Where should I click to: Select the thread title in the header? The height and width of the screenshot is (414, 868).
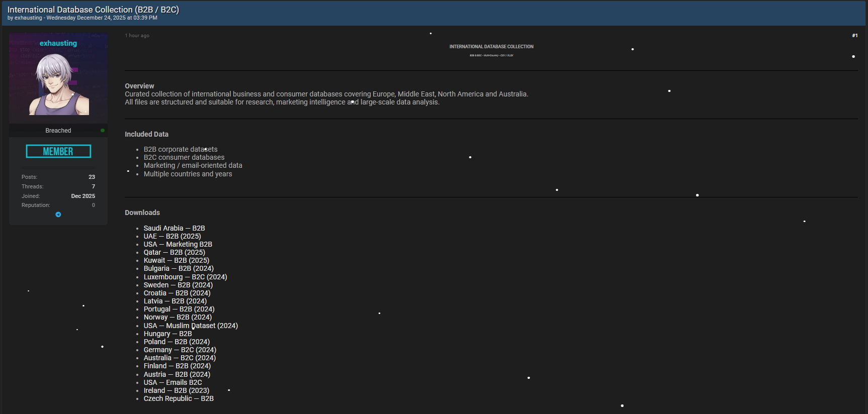point(93,10)
